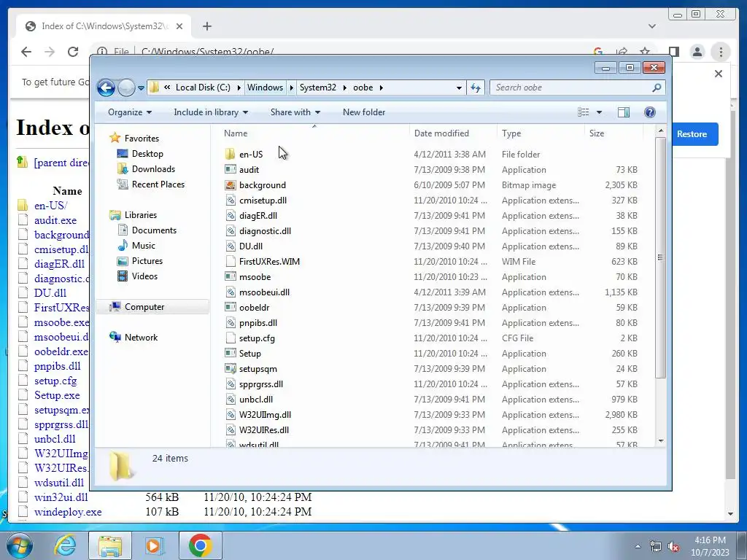Toggle the preview pane icon
The width and height of the screenshot is (747, 560).
[623, 112]
